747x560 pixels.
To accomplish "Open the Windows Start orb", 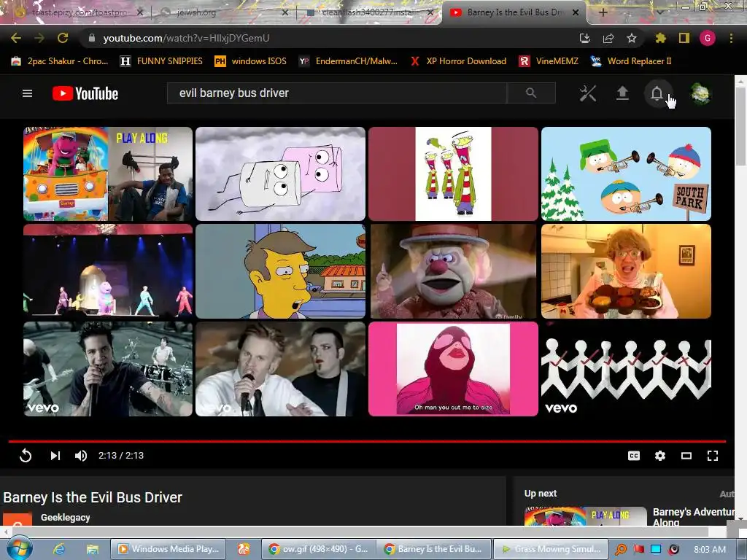I will [18, 548].
